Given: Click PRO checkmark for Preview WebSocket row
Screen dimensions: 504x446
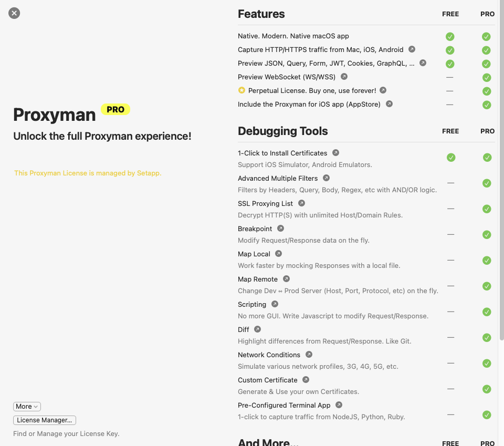Looking at the screenshot, I should [x=487, y=78].
